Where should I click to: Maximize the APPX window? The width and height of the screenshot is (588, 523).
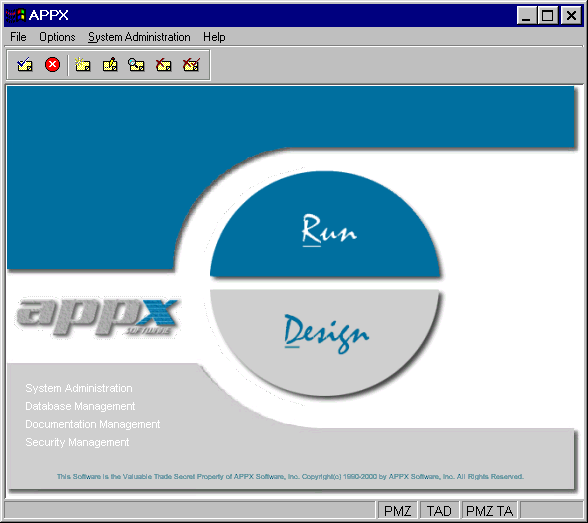click(548, 15)
